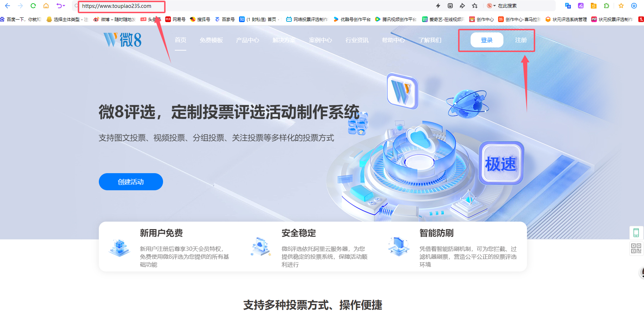Image resolution: width=644 pixels, height=336 pixels.
Task: Click the 智能防刷 heading
Action: 436,233
